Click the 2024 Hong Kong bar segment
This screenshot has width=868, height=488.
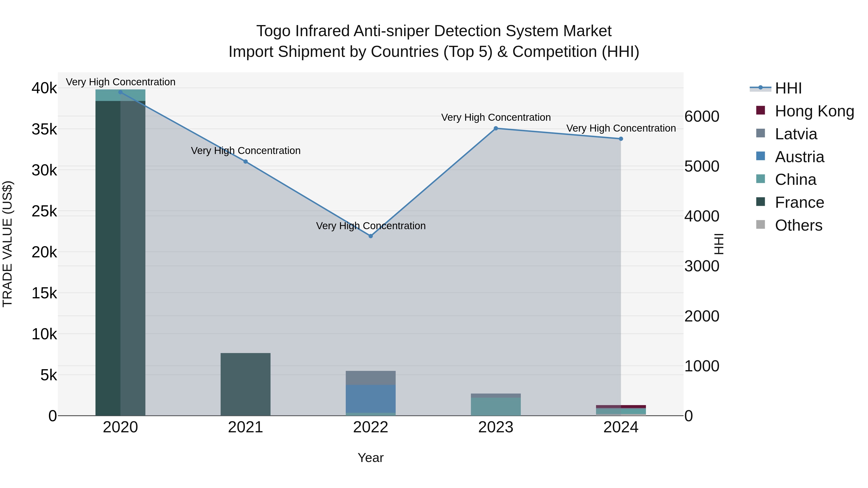tap(621, 407)
